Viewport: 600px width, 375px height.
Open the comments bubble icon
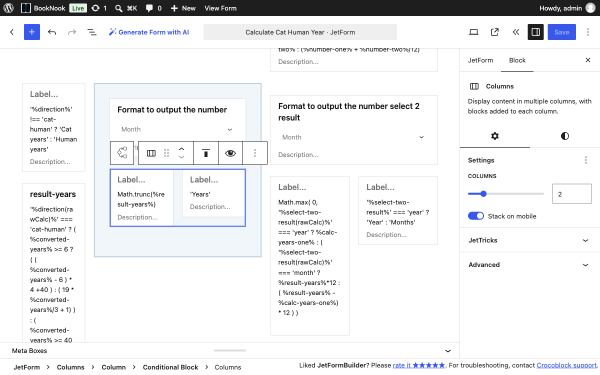(x=153, y=8)
